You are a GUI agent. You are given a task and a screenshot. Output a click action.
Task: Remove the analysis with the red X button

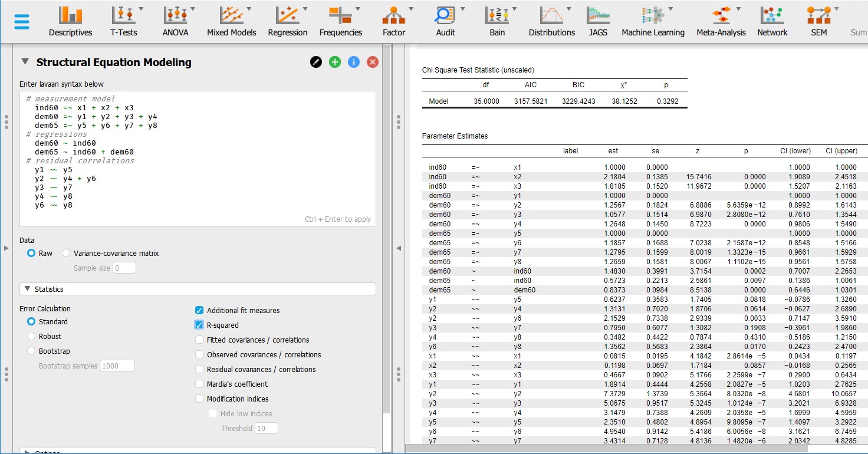pos(372,61)
